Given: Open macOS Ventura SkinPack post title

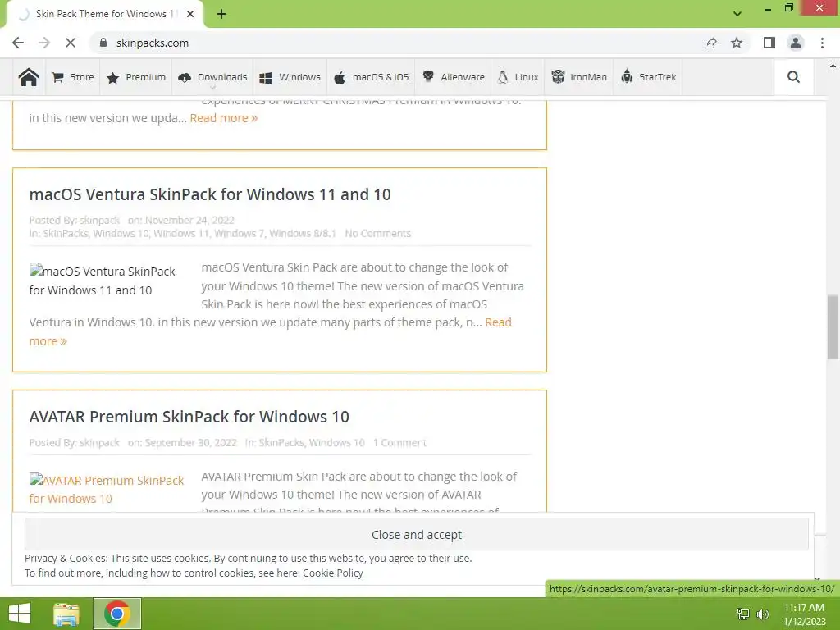Looking at the screenshot, I should 210,194.
